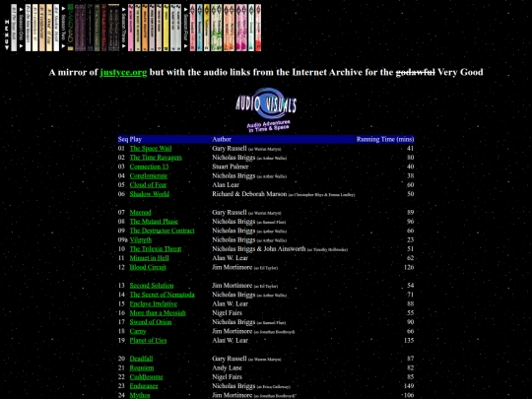Open the Carny play link

coord(137,331)
